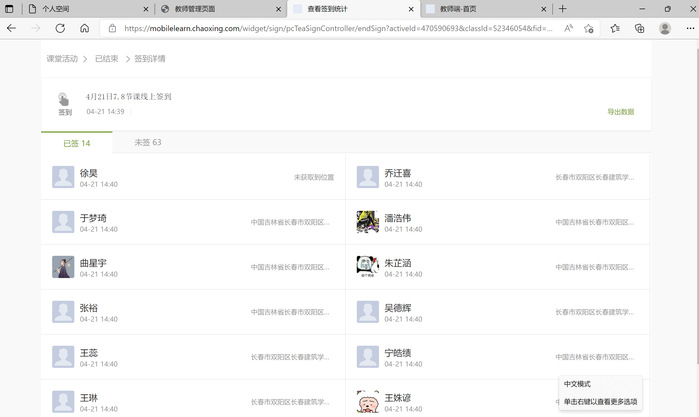Viewport: 699px width, 417px height.
Task: Open the browser collections icon
Action: click(639, 29)
